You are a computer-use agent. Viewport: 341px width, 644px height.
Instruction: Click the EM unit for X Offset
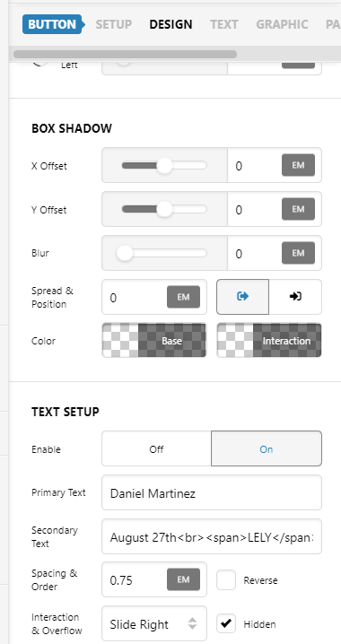coord(298,165)
